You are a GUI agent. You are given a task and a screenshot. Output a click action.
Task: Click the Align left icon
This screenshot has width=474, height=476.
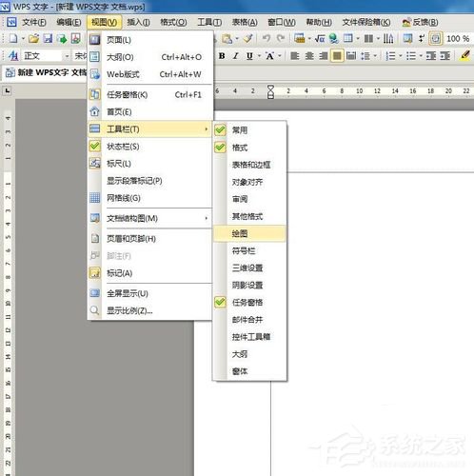click(x=295, y=56)
